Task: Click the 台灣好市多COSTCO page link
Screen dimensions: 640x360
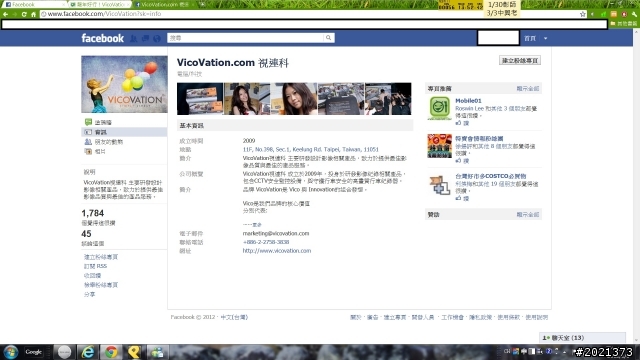Action: pos(491,176)
